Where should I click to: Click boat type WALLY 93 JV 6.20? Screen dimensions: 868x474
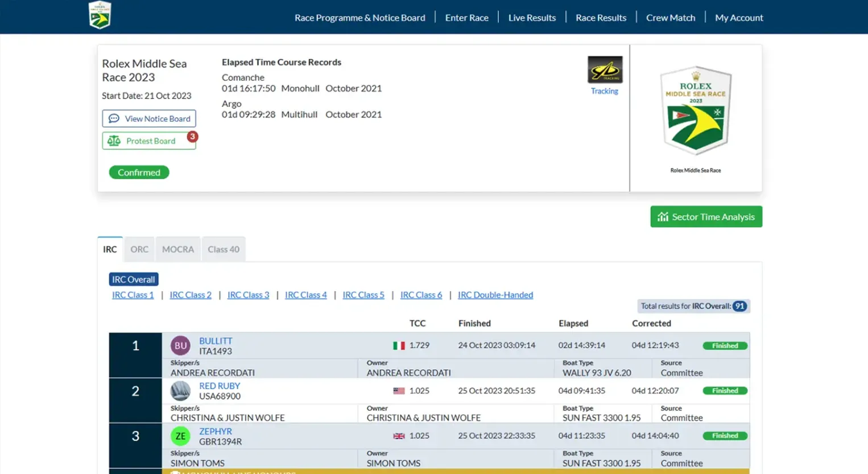[x=597, y=373]
